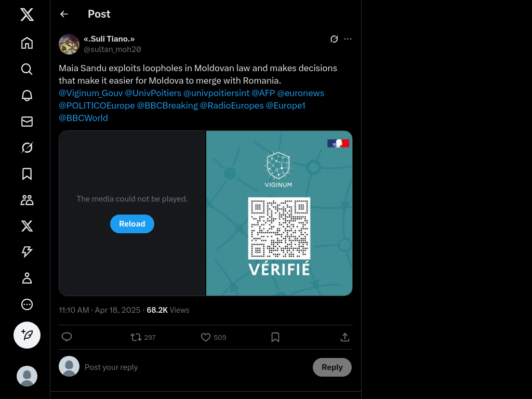532x399 pixels.
Task: Repost the post with 297 reposts
Action: pyautogui.click(x=136, y=337)
